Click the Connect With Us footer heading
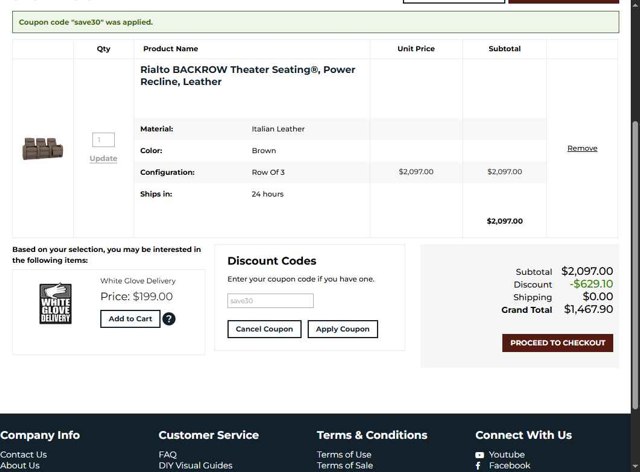 pyautogui.click(x=523, y=435)
